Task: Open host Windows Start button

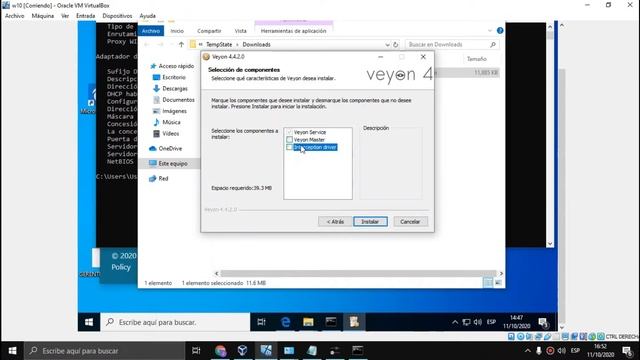Action: pos(12,351)
